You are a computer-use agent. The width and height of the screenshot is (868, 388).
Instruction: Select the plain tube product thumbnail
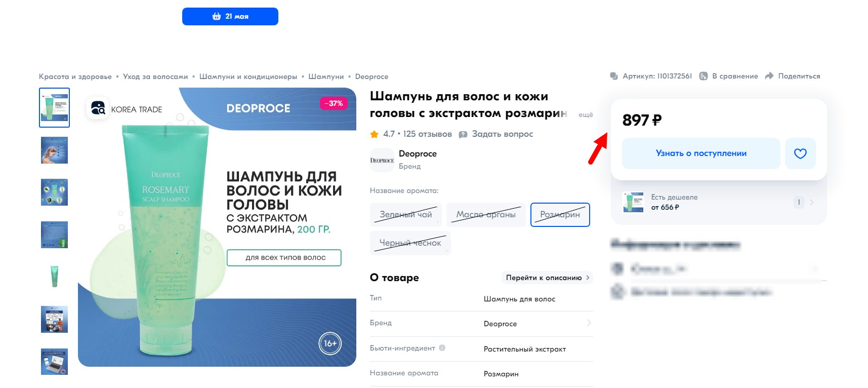click(55, 277)
